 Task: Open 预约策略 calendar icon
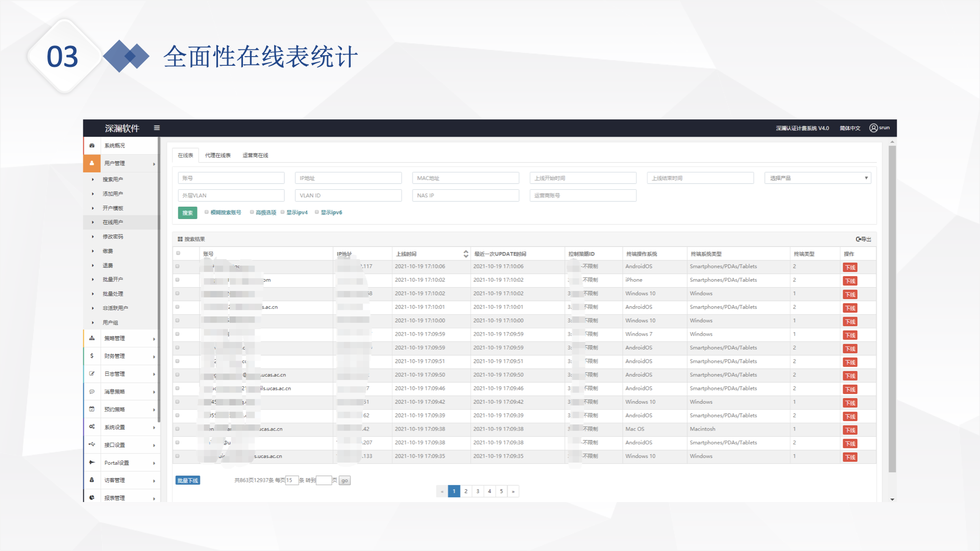coord(92,409)
